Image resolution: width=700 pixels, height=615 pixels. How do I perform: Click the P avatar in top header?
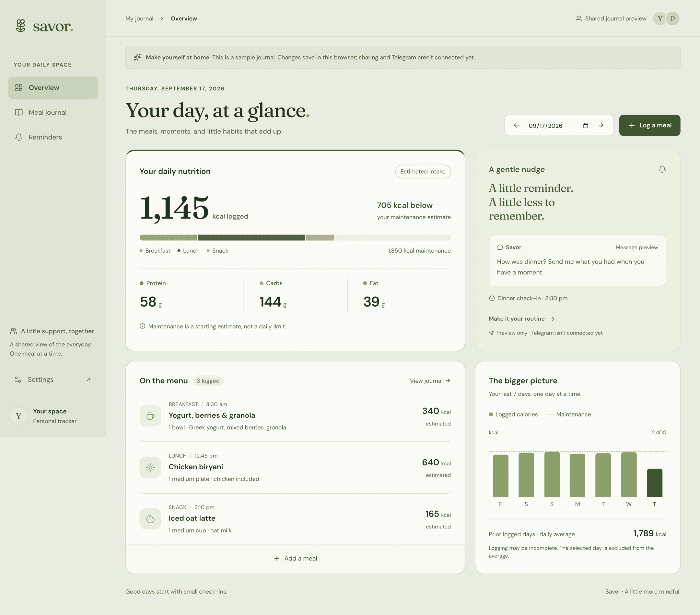click(672, 18)
